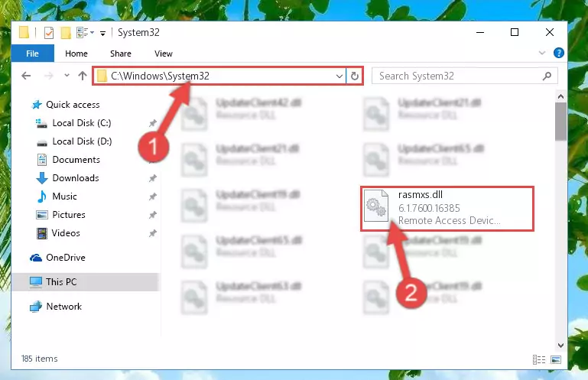Switch to Large icons view in status bar

pyautogui.click(x=556, y=360)
